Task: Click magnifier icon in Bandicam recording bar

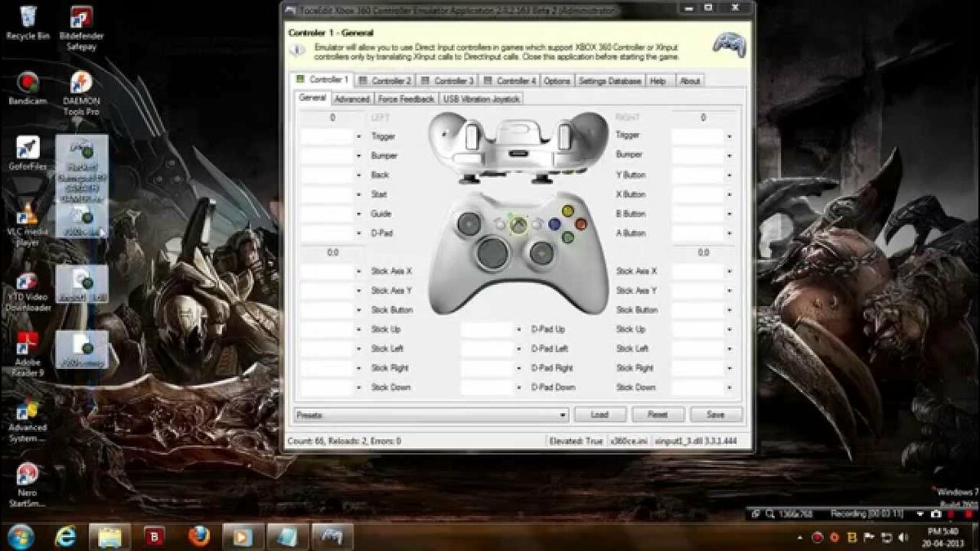Action: click(x=769, y=513)
